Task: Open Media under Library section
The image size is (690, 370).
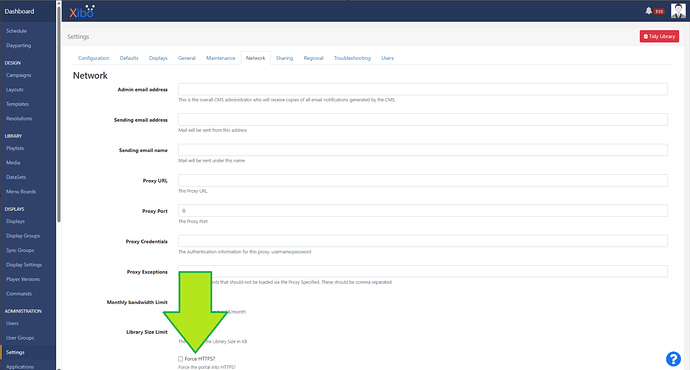Action: click(x=13, y=163)
